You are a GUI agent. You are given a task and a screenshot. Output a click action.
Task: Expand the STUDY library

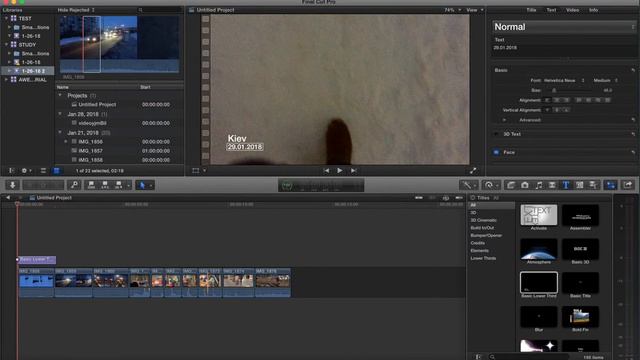[x=6, y=44]
